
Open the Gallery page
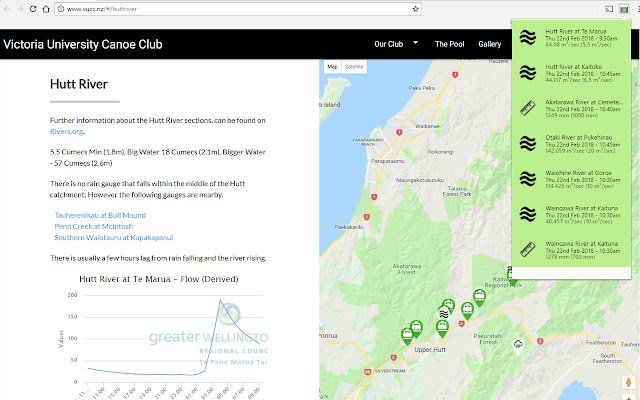(x=489, y=44)
